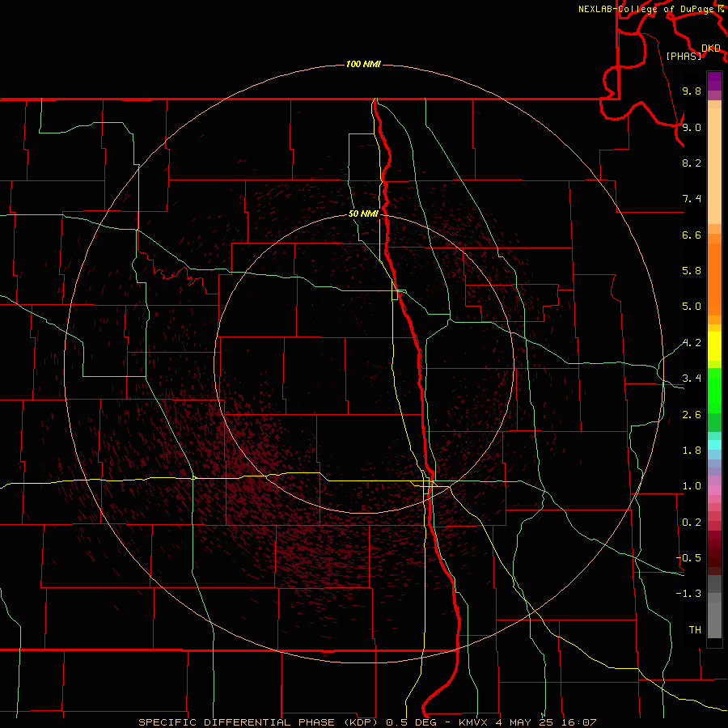Click the 50 NMI range ring label

[363, 214]
